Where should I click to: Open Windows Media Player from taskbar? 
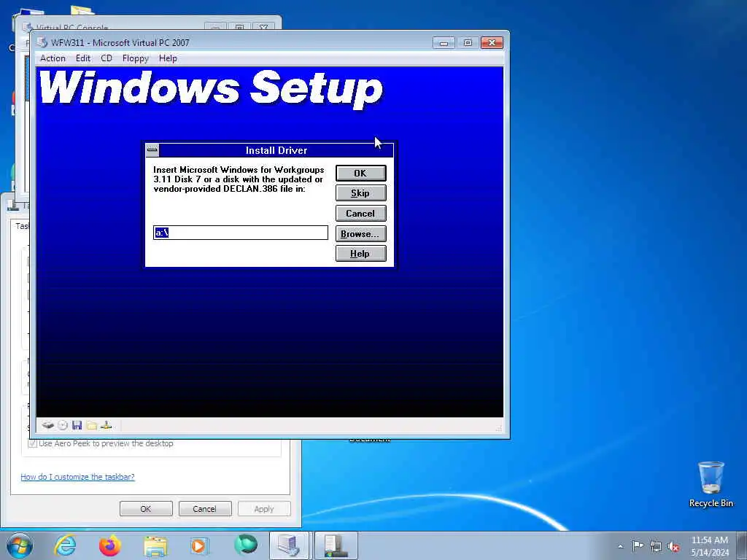pyautogui.click(x=199, y=545)
